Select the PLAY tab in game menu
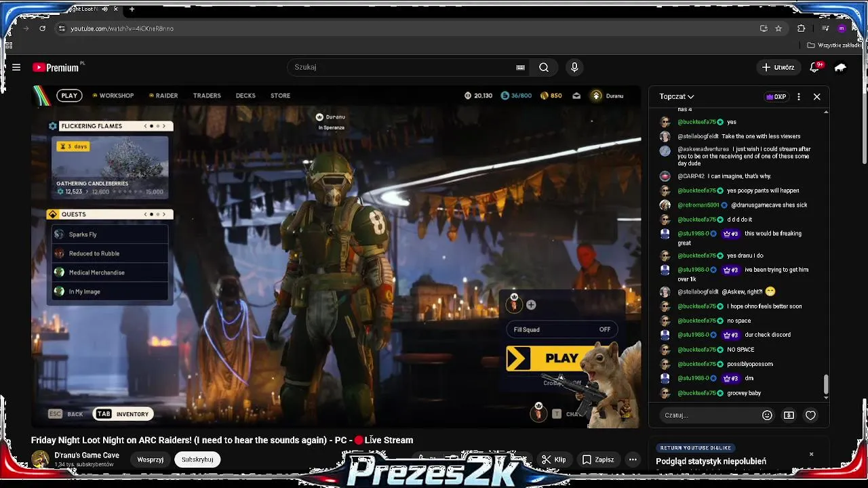The height and width of the screenshot is (488, 868). 69,96
